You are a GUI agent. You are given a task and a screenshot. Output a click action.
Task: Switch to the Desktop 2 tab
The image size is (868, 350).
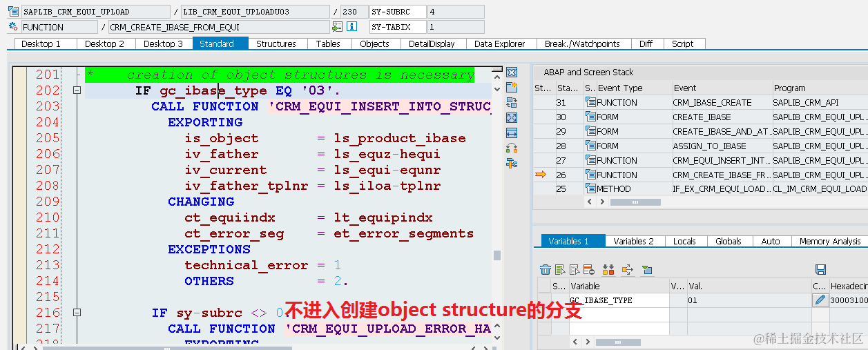coord(105,43)
